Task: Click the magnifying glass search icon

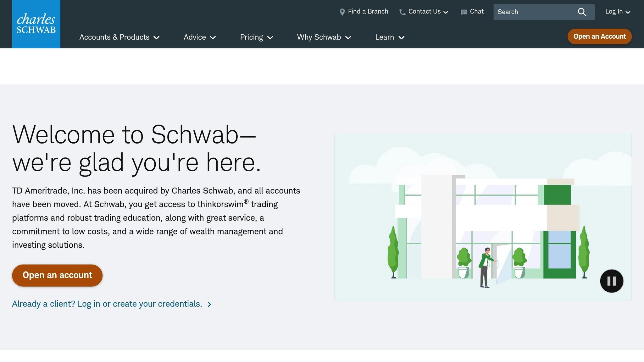Action: point(582,12)
